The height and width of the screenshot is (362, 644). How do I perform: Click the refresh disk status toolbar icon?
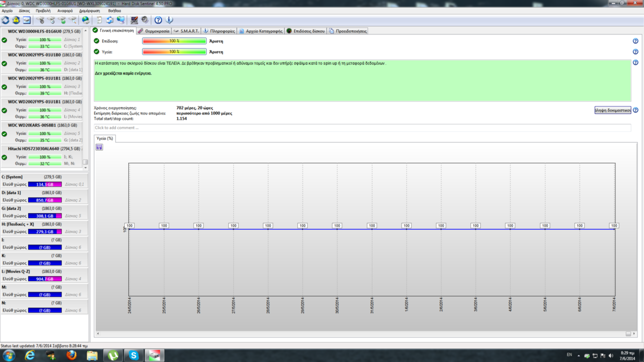(6, 20)
